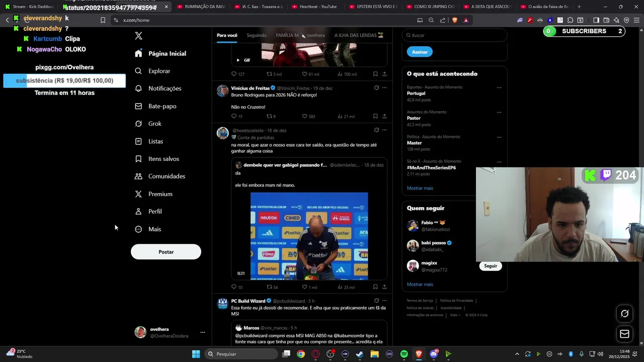
Task: Open Brave Wallet icon in toolbar
Action: coord(606,20)
